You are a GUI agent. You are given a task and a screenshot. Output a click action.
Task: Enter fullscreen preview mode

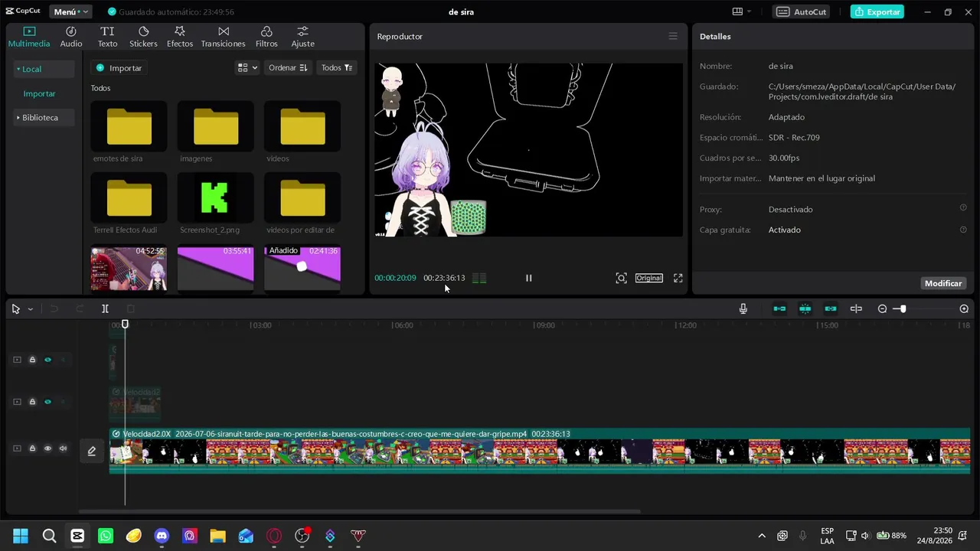click(x=678, y=278)
